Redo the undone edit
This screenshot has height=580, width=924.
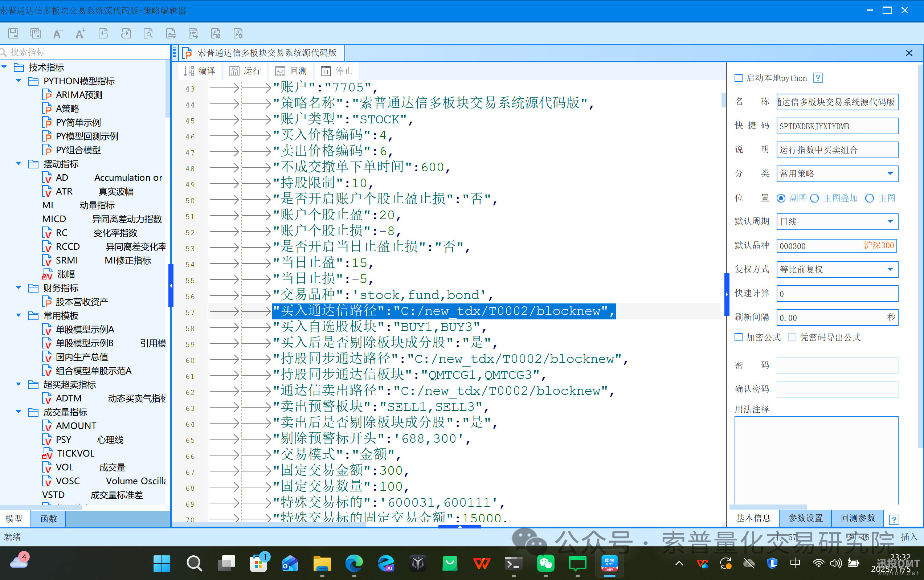[x=126, y=33]
